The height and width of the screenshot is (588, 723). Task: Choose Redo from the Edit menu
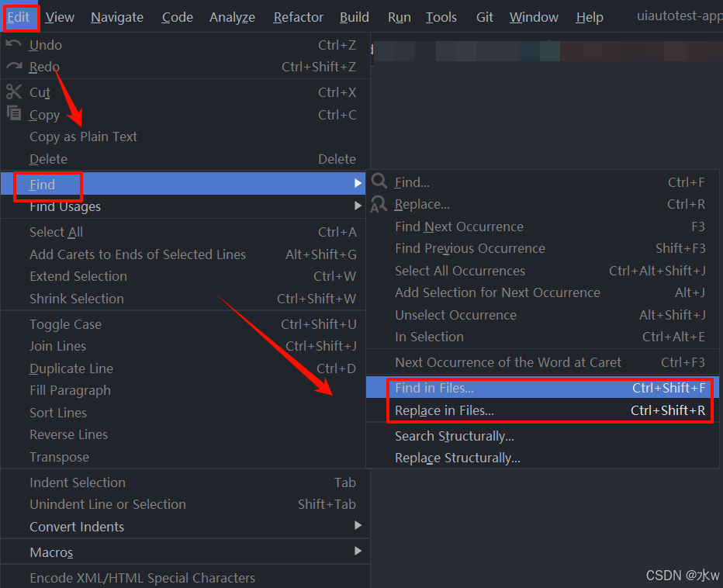pos(185,67)
